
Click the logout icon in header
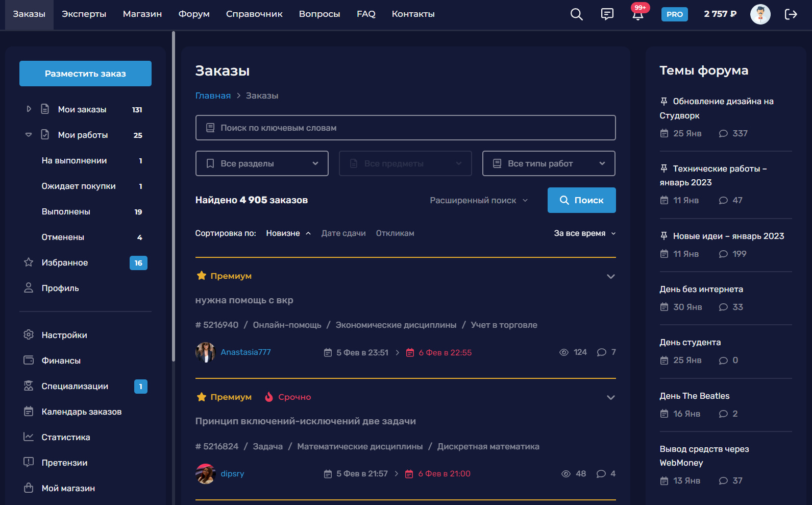[x=791, y=14]
